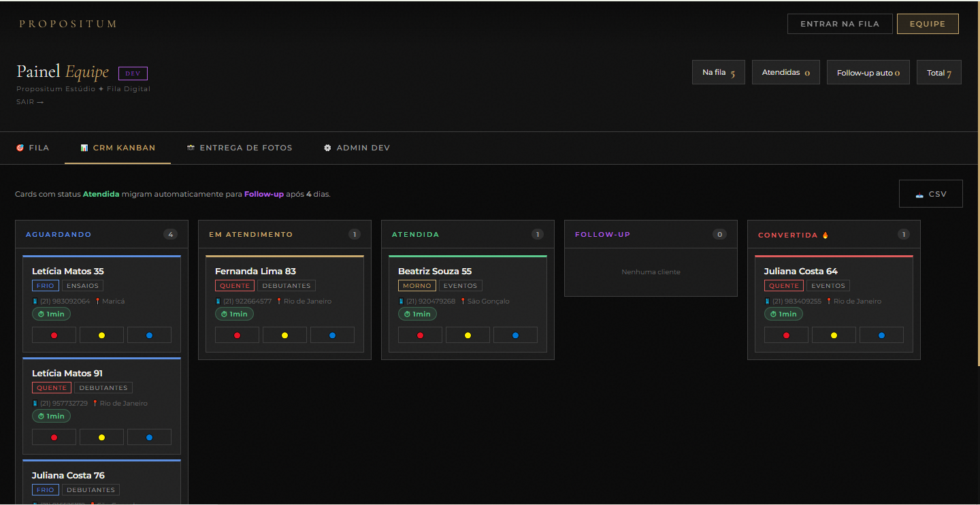The image size is (980, 505).
Task: Click the Quente tag on Letícia Matos 91
Action: (x=52, y=388)
